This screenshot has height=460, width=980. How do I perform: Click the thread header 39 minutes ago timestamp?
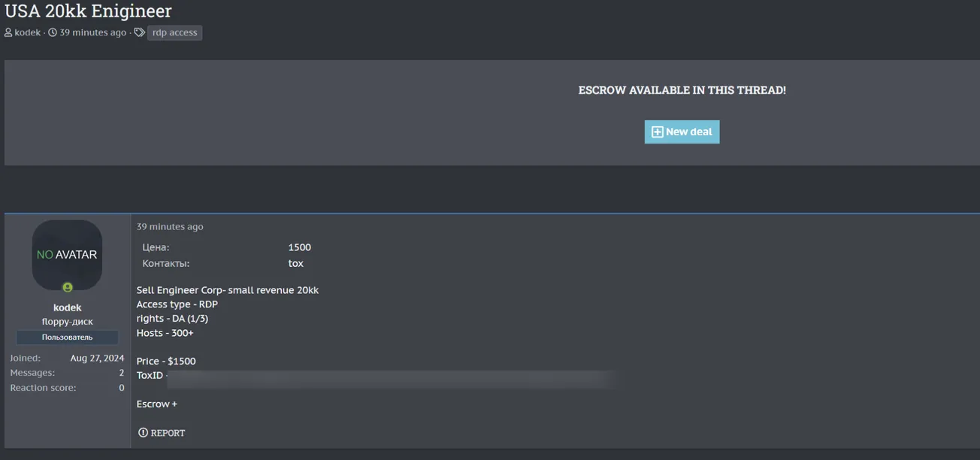93,33
